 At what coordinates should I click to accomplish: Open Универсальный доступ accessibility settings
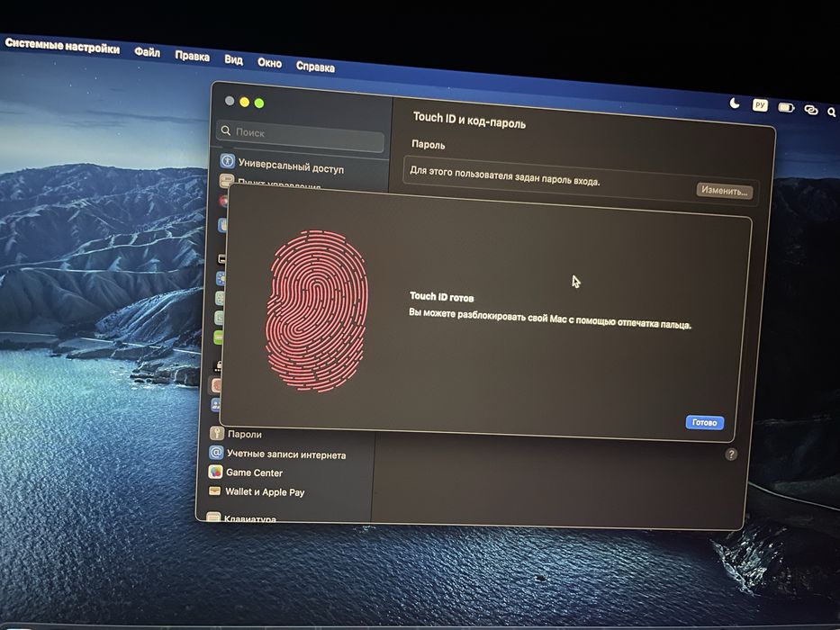tap(291, 166)
